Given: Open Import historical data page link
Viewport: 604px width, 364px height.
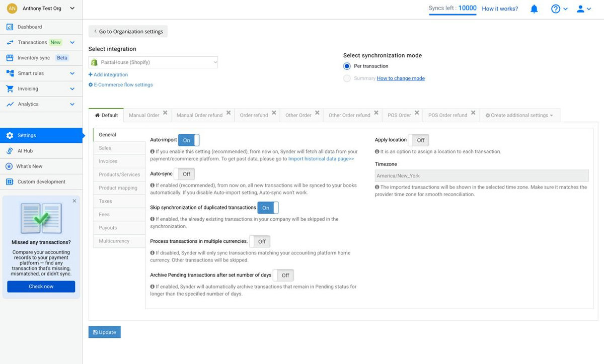Looking at the screenshot, I should coord(321,158).
